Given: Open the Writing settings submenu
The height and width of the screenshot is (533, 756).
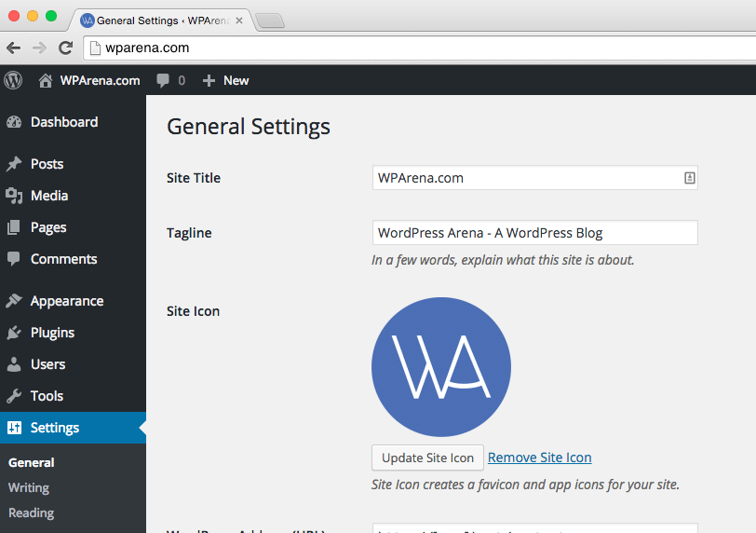Looking at the screenshot, I should point(29,487).
